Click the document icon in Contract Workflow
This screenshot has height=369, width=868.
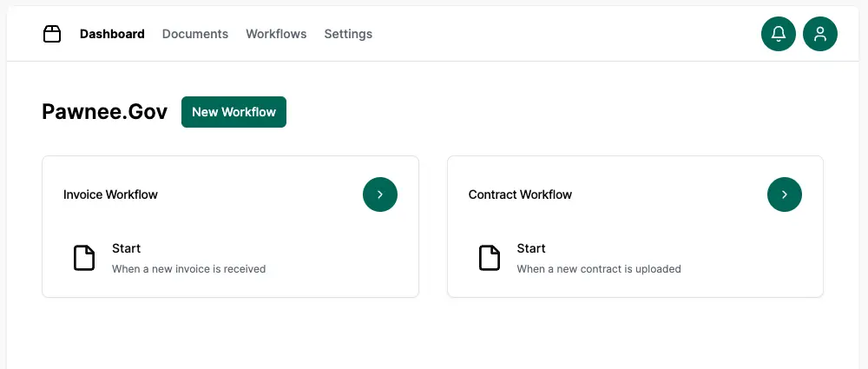pyautogui.click(x=490, y=258)
